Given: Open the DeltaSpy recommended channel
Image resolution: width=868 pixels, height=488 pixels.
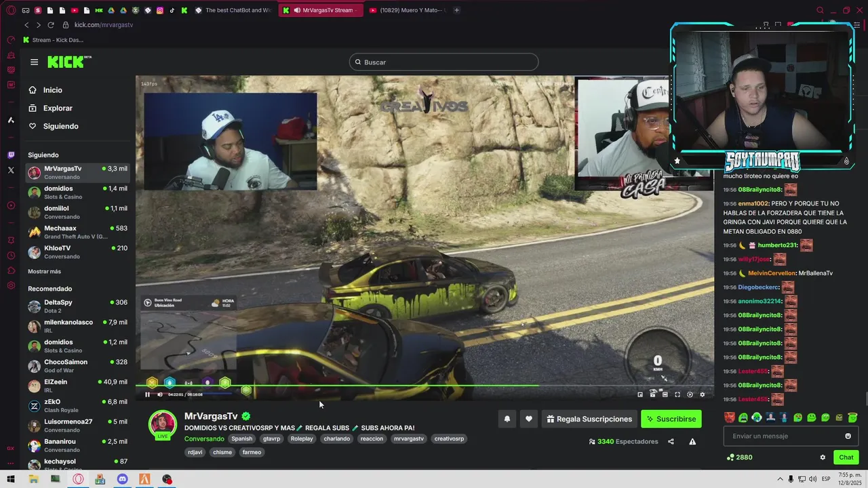Looking at the screenshot, I should point(77,306).
